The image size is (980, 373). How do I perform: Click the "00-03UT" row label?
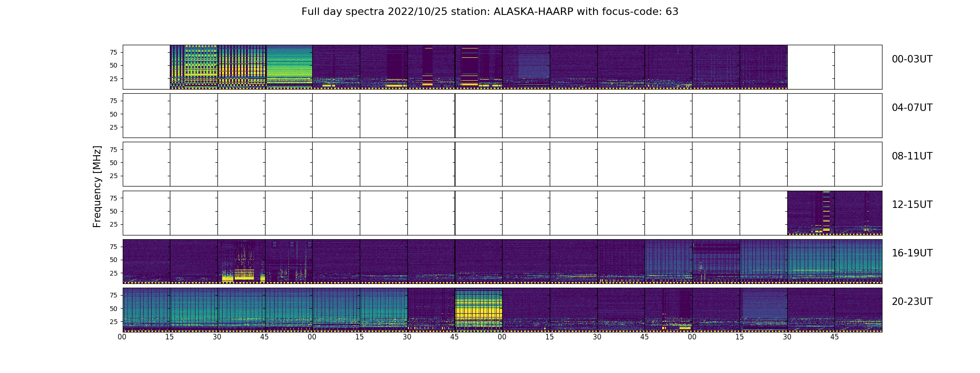click(912, 59)
